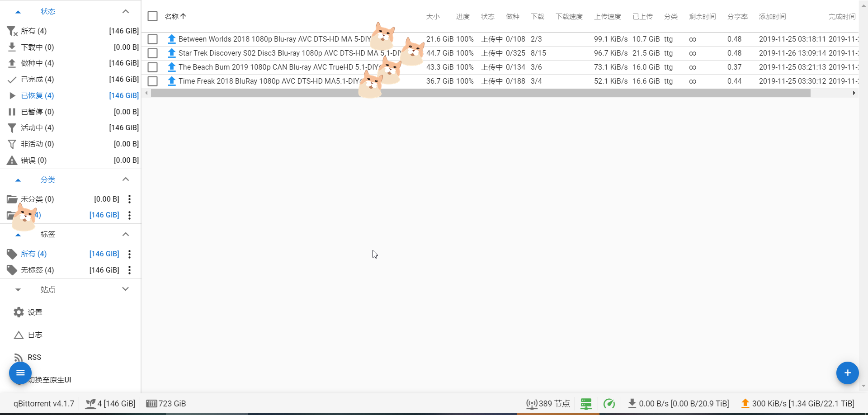This screenshot has width=868, height=415.
Task: Click the Between Worlds 2018 torrent name
Action: (x=275, y=39)
